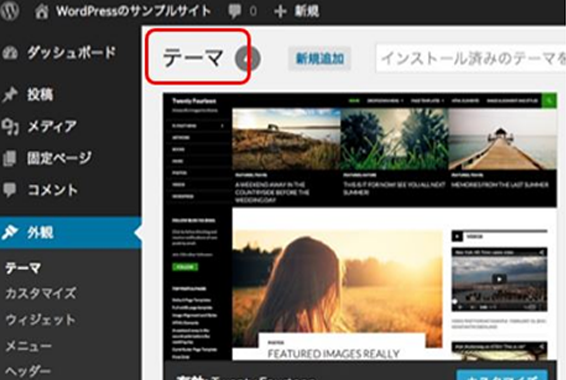The image size is (566, 380).
Task: Click the pushpin icon next to 投稿
Action: (10, 95)
